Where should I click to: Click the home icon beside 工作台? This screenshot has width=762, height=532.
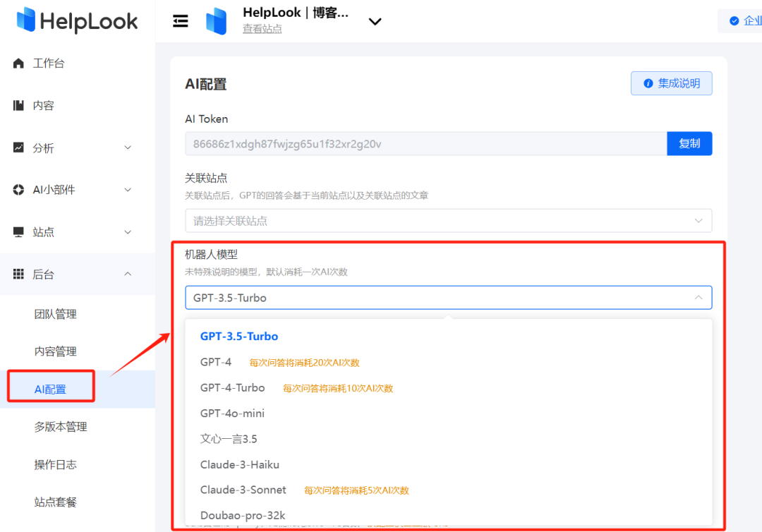(x=18, y=64)
